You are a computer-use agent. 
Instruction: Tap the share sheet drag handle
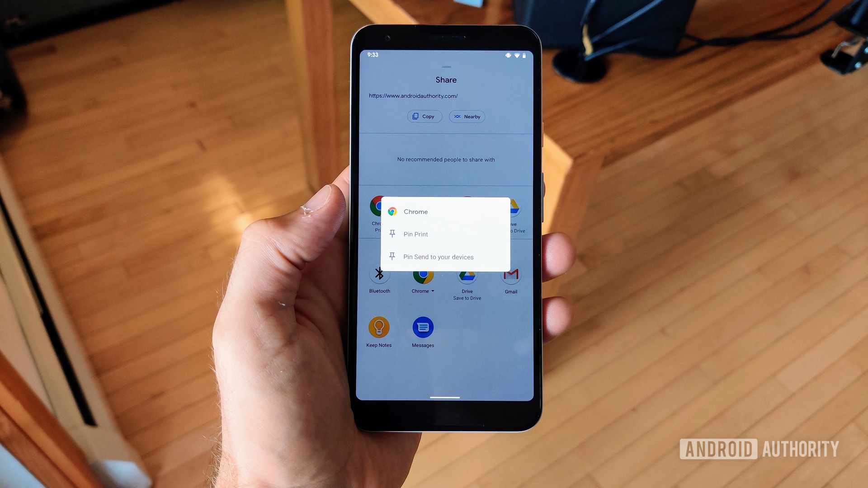click(x=448, y=67)
